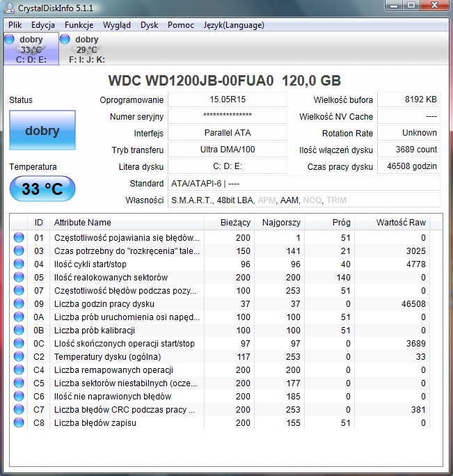This screenshot has width=453, height=476.
Task: Click blue status orb for attribute 0C
Action: pyautogui.click(x=19, y=343)
